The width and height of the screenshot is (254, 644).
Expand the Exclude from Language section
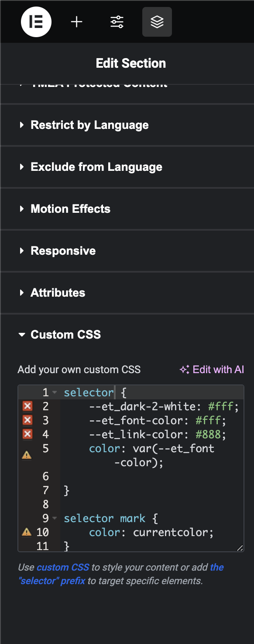point(127,167)
